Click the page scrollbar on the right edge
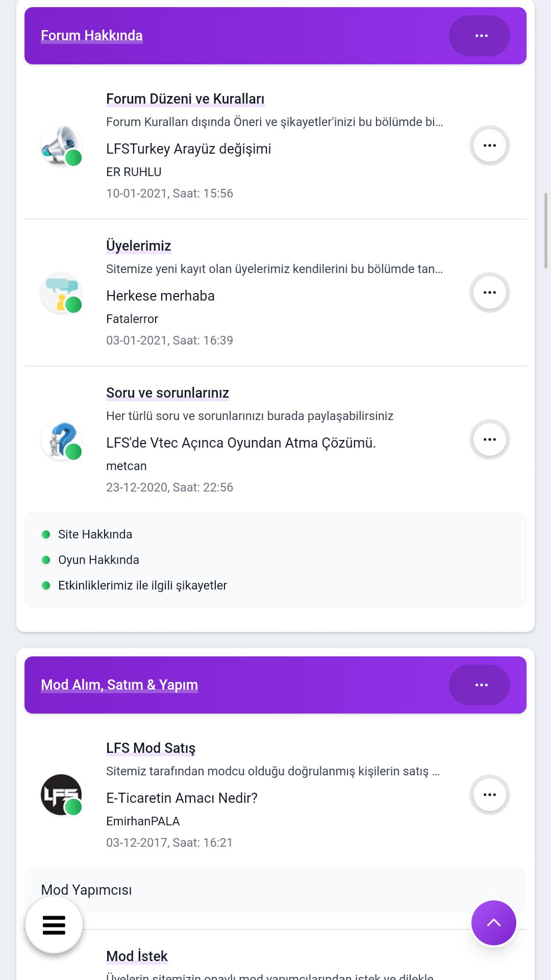The image size is (551, 980). pyautogui.click(x=546, y=231)
